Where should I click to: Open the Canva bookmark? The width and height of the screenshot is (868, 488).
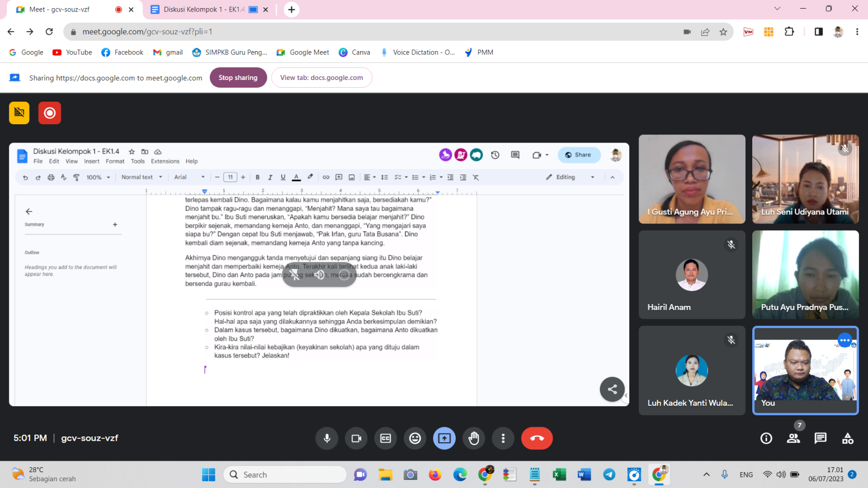tap(355, 53)
